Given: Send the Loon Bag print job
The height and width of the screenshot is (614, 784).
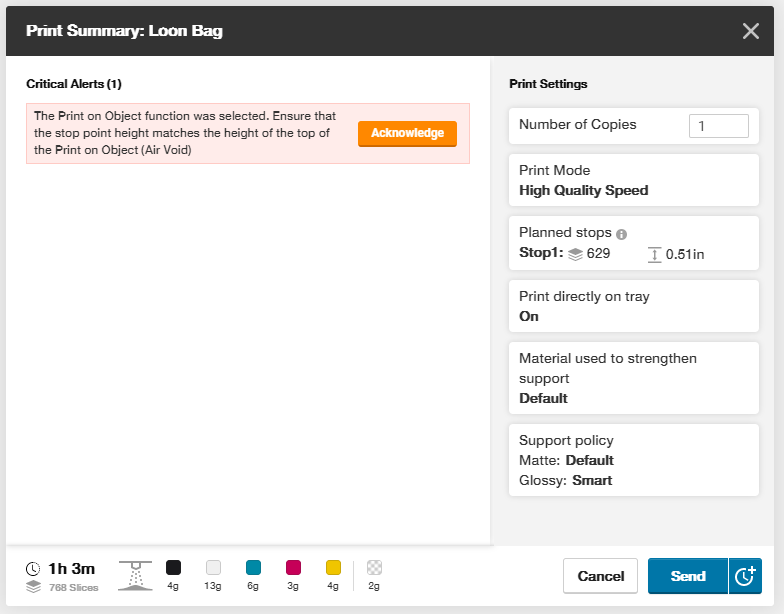Looking at the screenshot, I should [688, 576].
